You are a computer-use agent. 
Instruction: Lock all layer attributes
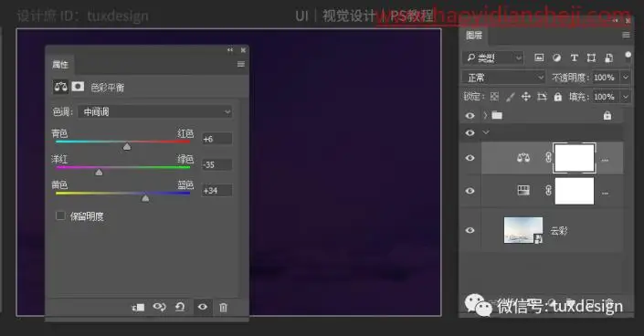point(557,97)
